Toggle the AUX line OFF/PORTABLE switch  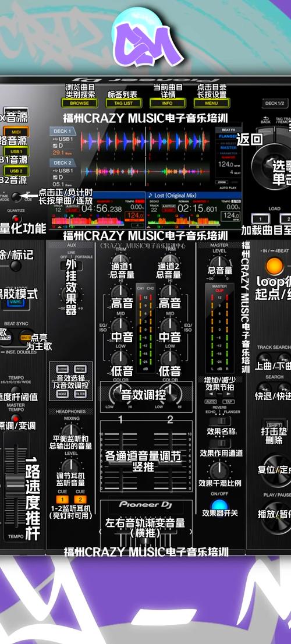click(x=72, y=266)
